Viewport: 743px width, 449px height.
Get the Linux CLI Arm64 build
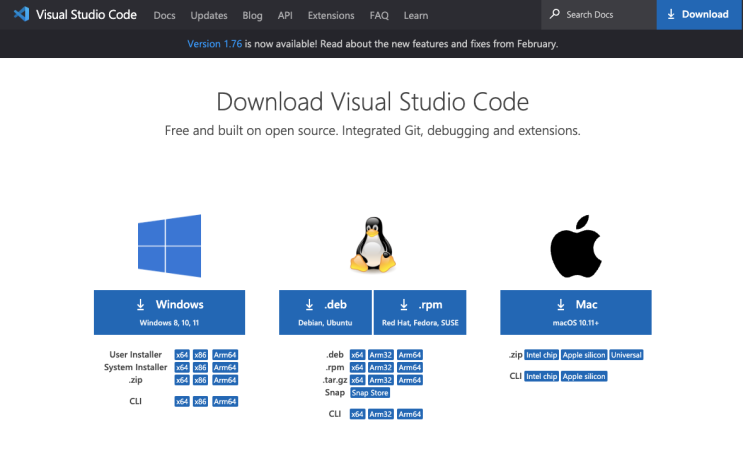[410, 414]
